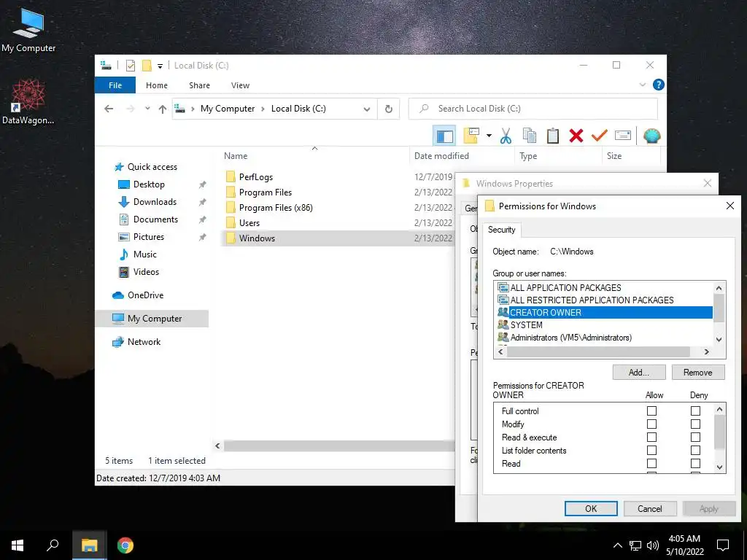
Task: Select Administrators (VM5\Administrators) entry
Action: click(x=604, y=337)
